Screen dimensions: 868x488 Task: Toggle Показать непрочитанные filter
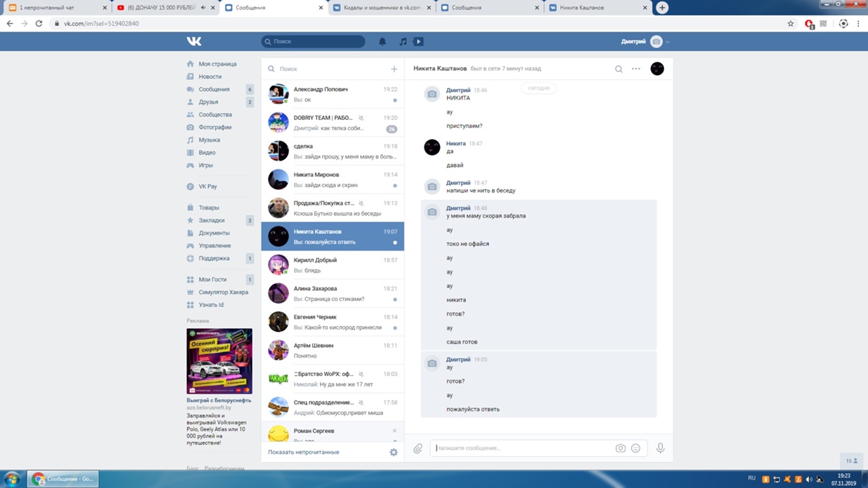303,452
